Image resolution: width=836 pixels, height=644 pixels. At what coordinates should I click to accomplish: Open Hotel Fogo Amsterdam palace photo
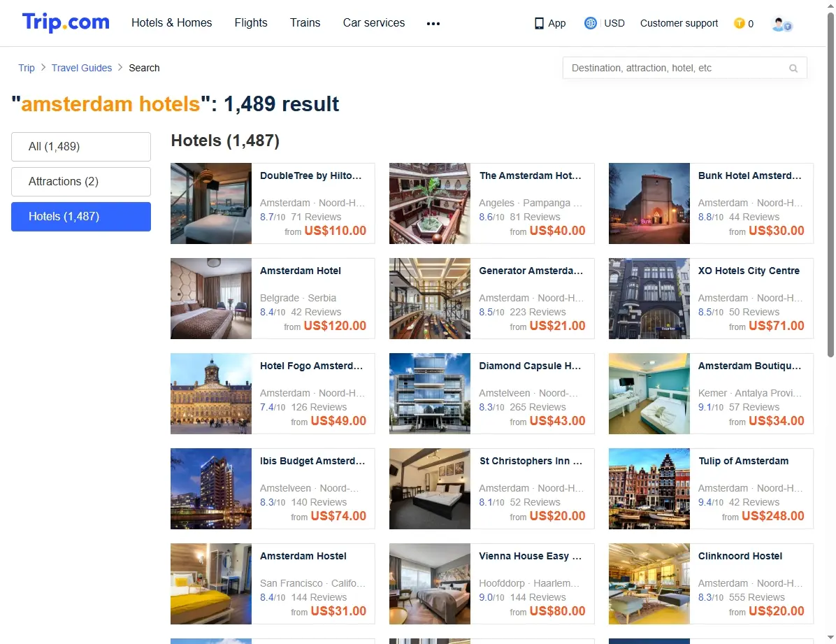210,393
